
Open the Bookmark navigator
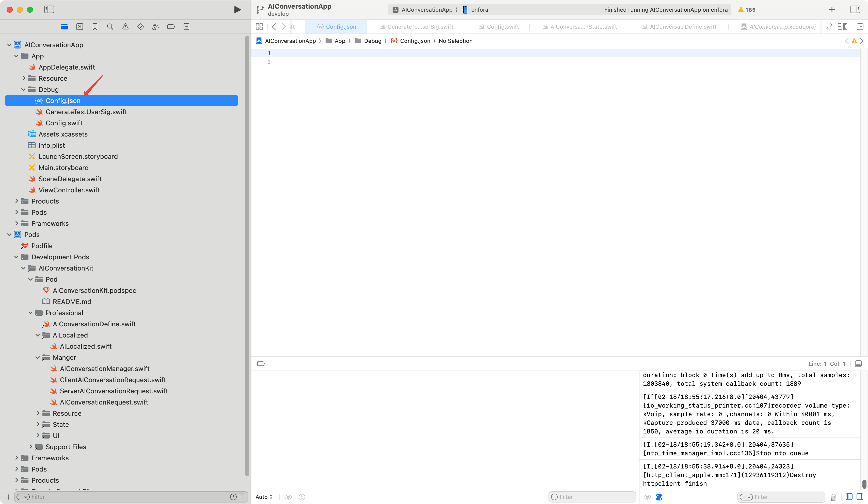click(x=95, y=26)
